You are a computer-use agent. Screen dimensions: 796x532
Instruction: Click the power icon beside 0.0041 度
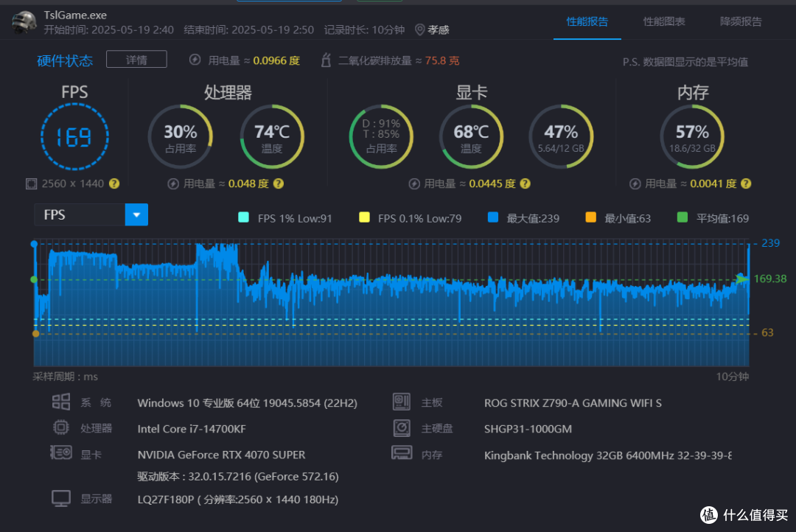pos(635,183)
